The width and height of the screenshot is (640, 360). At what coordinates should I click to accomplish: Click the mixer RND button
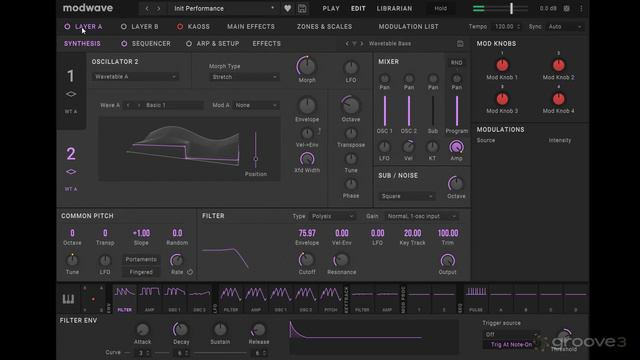click(456, 62)
